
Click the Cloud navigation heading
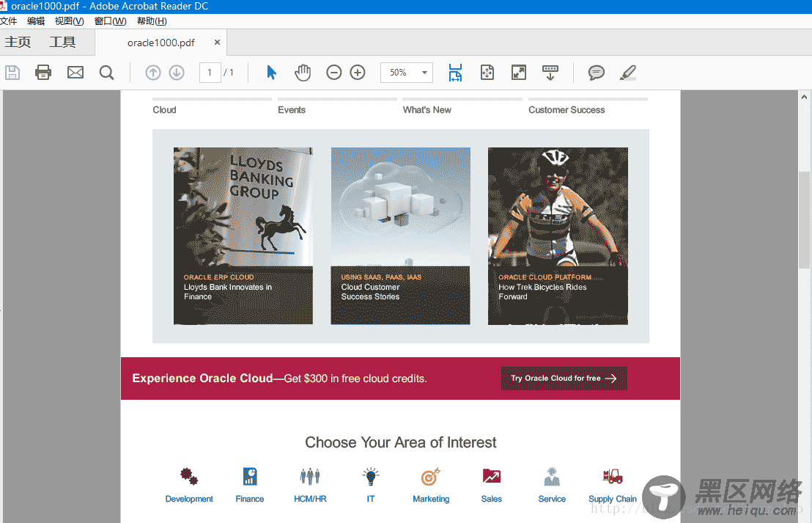coord(165,110)
